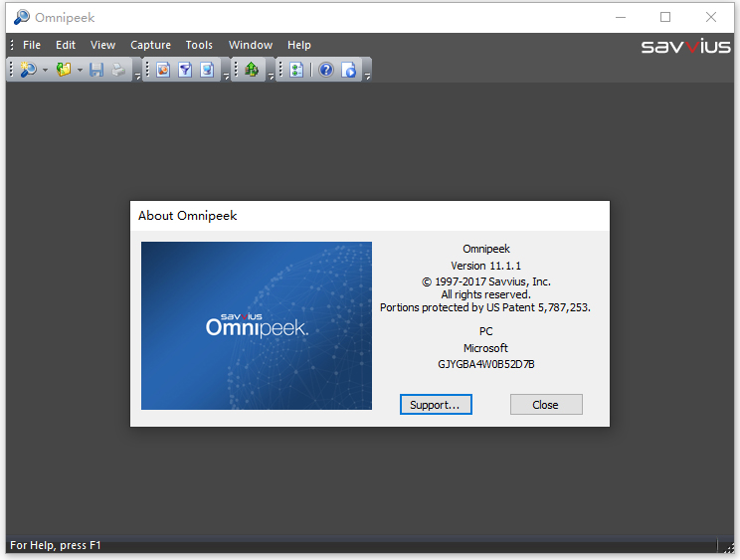Click the Open Capture File folder icon
This screenshot has height=560, width=740.
point(64,70)
